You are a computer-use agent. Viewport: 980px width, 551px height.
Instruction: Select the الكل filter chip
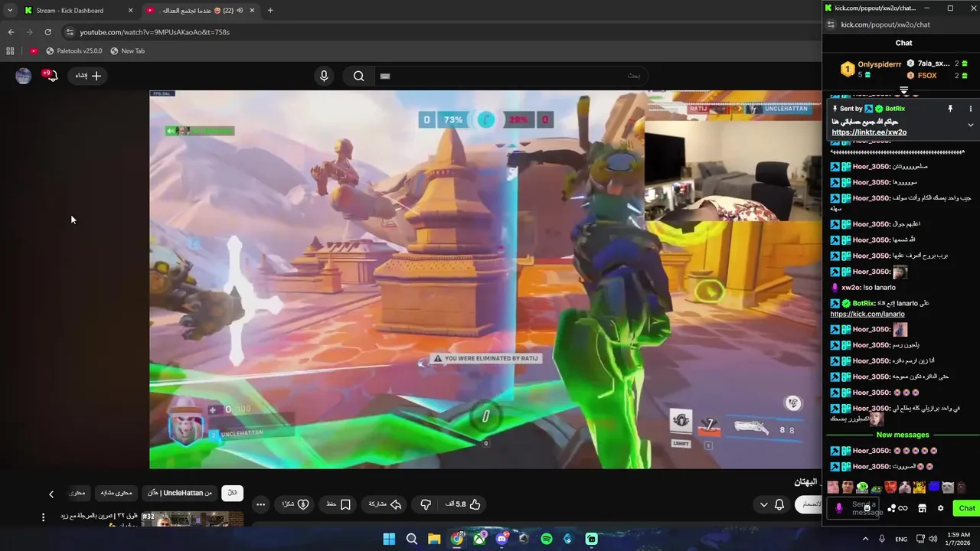(233, 493)
